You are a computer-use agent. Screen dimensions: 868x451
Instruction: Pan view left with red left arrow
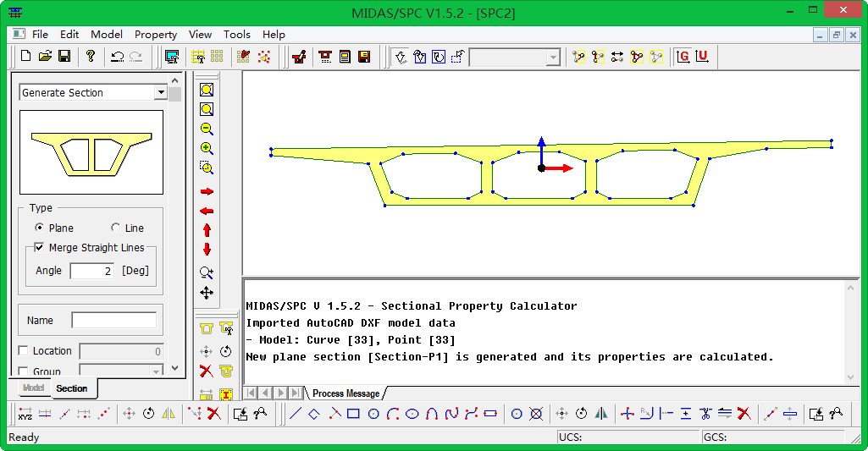207,211
